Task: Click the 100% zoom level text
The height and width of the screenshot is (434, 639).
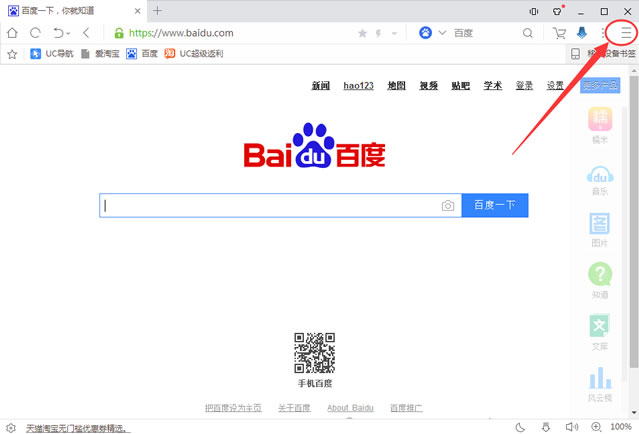Action: tap(621, 427)
